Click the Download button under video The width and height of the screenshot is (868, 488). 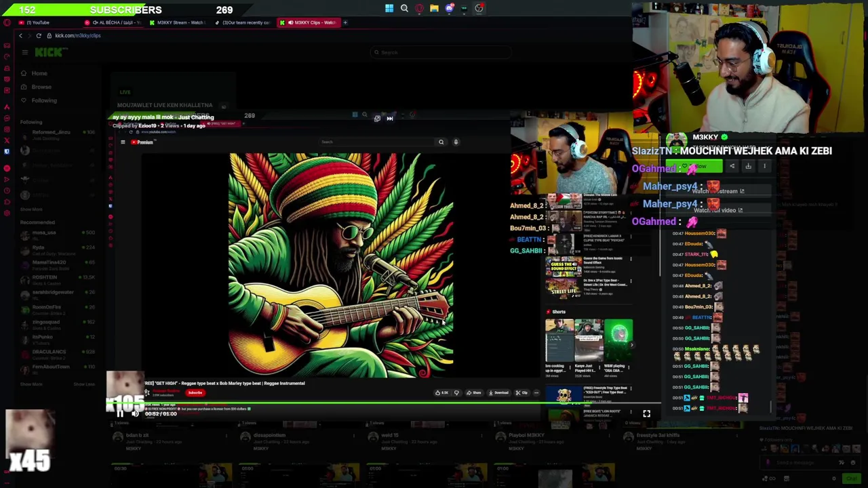click(x=498, y=392)
